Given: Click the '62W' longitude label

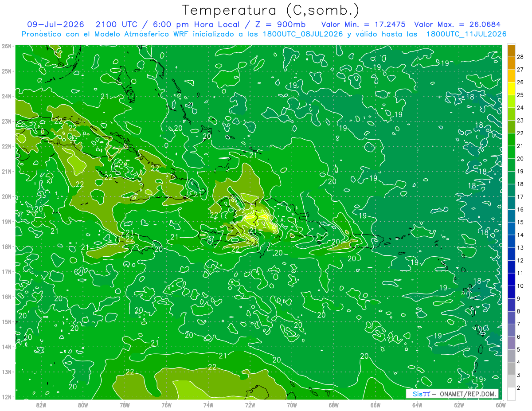Looking at the screenshot, I should coord(459,405).
